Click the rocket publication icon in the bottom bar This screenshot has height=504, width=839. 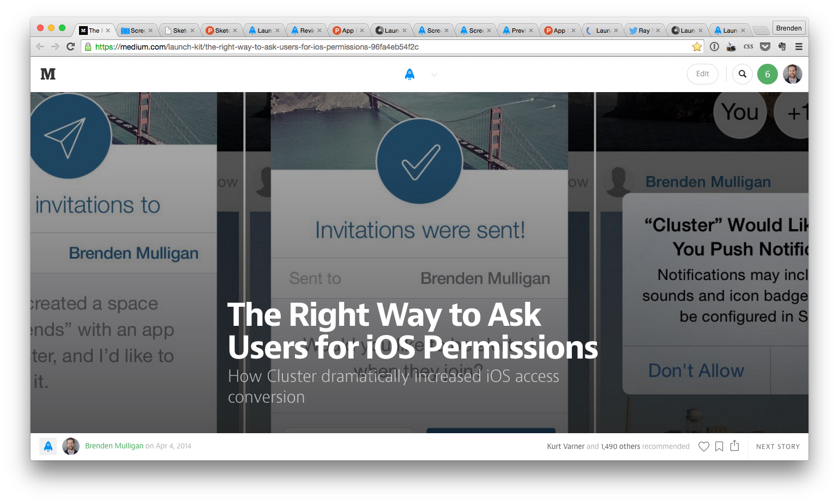click(48, 446)
